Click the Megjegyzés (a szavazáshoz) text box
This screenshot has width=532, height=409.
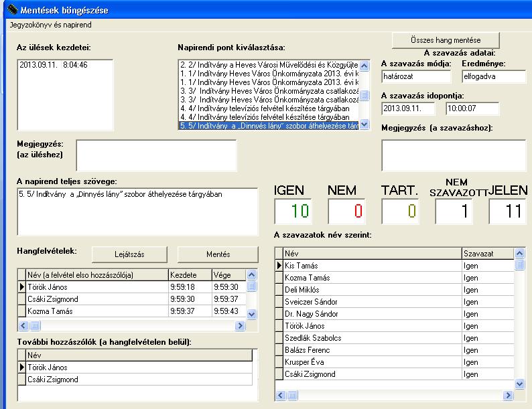pyautogui.click(x=454, y=155)
